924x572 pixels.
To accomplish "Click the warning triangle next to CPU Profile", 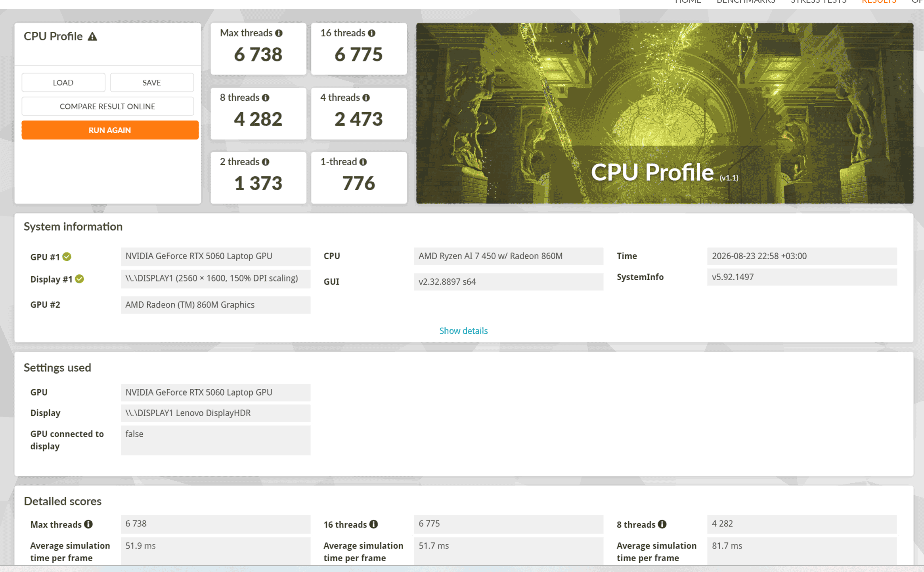I will coord(92,36).
